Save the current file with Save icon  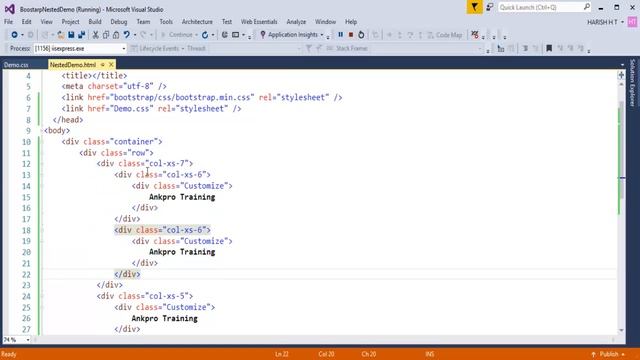point(71,35)
